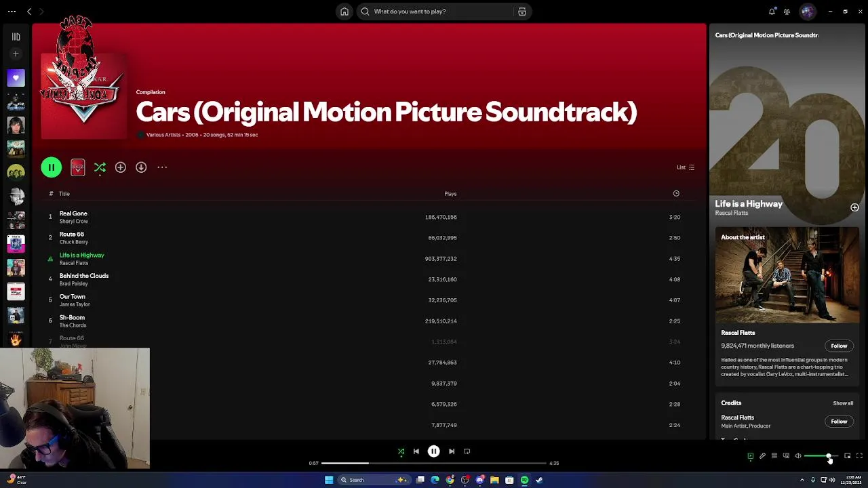Open artist James Taylor link
Viewport: 868px width, 488px height.
[x=75, y=305]
